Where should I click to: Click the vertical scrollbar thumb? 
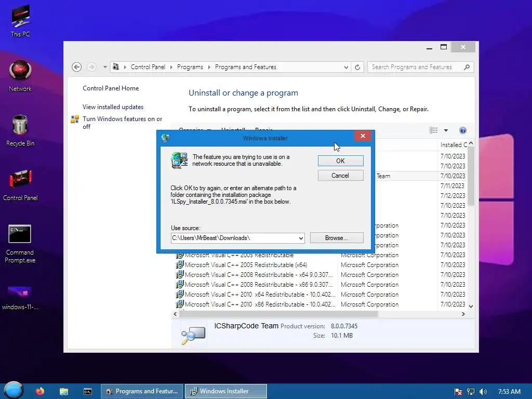click(471, 177)
